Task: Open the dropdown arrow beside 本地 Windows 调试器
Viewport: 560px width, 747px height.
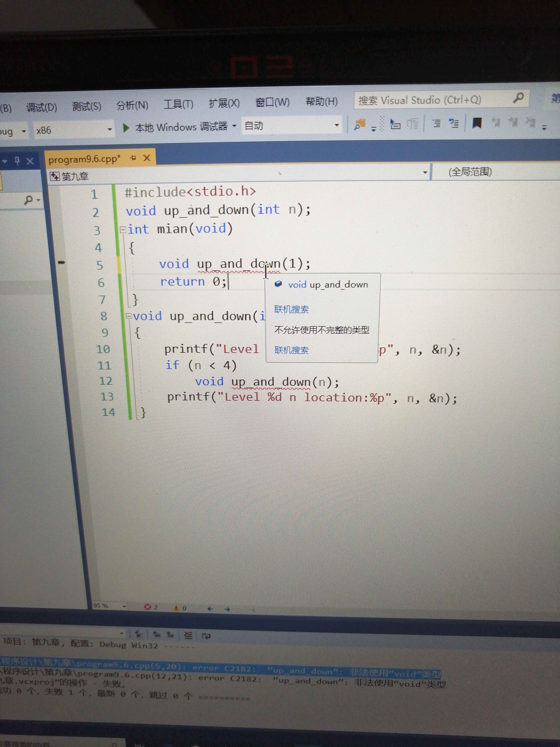Action: pyautogui.click(x=234, y=126)
